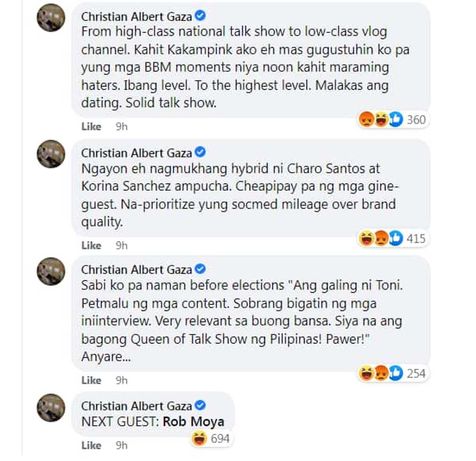Click the thumbs-up reaction icon on the first comment
The image size is (476, 461).
pyautogui.click(x=396, y=120)
